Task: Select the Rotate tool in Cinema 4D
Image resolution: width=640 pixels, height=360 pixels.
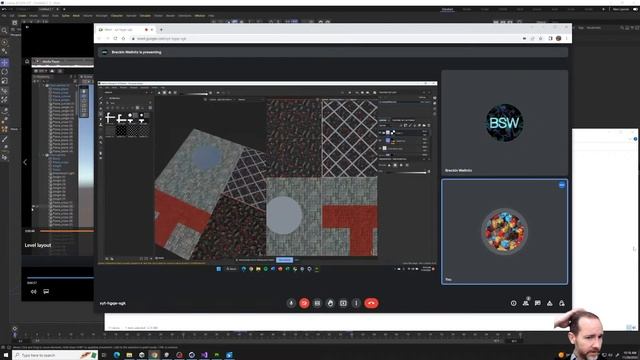Action: tap(4, 72)
